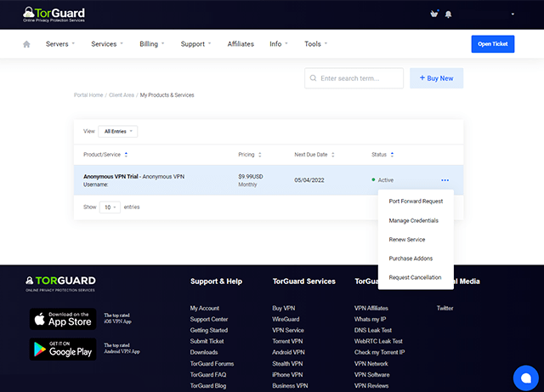
Task: Open the show 10 entries dropdown
Action: pyautogui.click(x=110, y=207)
